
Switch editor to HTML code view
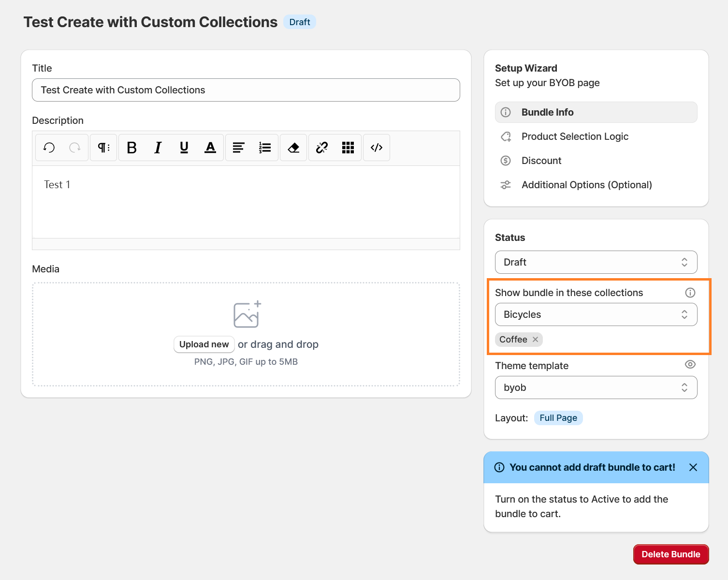377,148
